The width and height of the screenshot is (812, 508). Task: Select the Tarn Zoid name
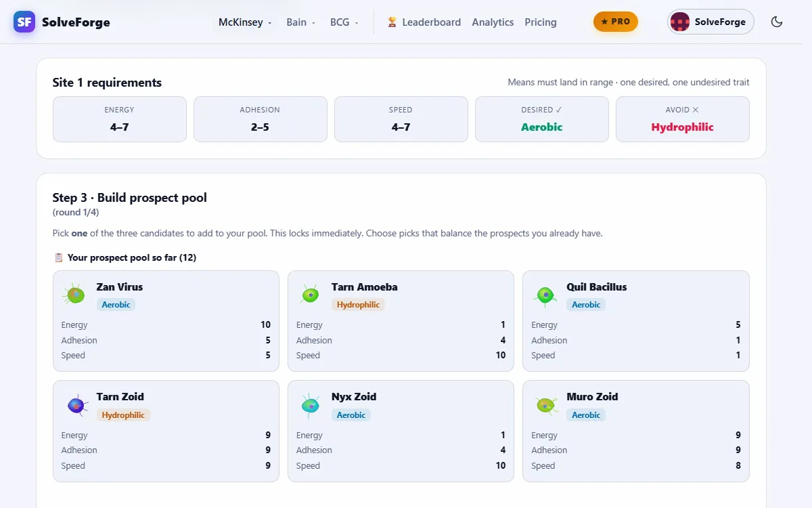(x=120, y=397)
